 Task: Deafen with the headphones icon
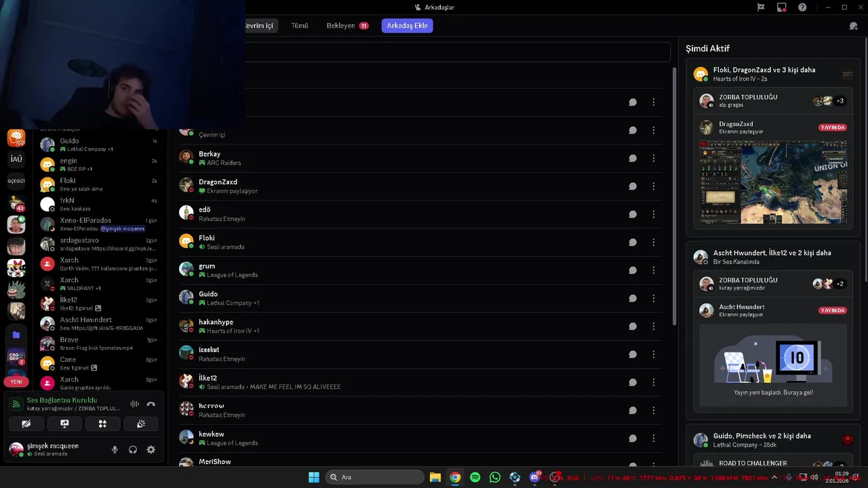point(133,449)
